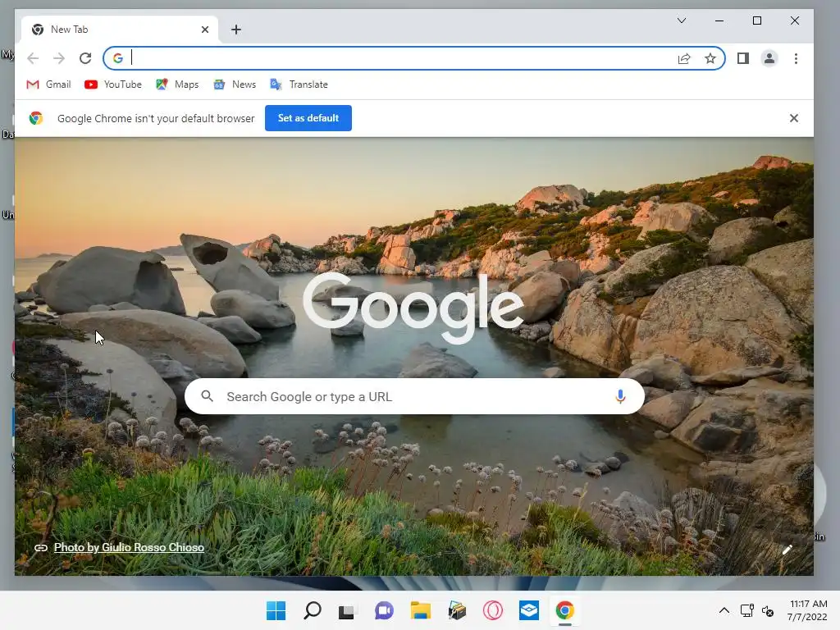This screenshot has height=630, width=840.
Task: Show hidden system tray icons
Action: click(x=724, y=610)
